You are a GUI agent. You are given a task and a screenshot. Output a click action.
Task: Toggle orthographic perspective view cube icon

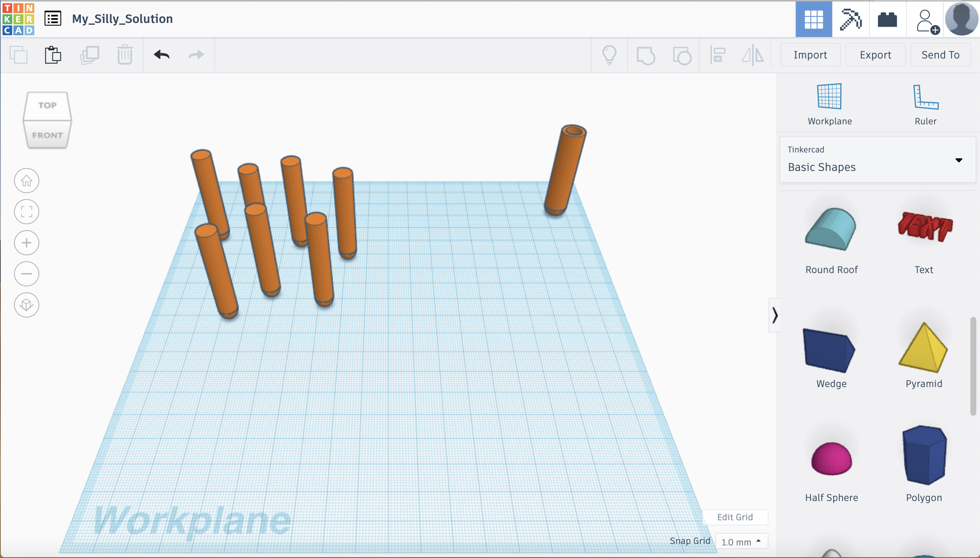tap(26, 305)
